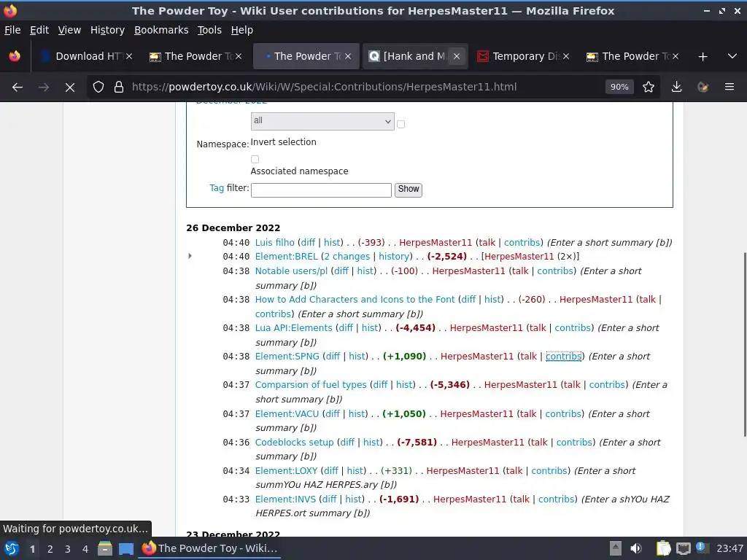Screen dimensions: 747x560
Task: View site security lock info
Action: pyautogui.click(x=119, y=87)
